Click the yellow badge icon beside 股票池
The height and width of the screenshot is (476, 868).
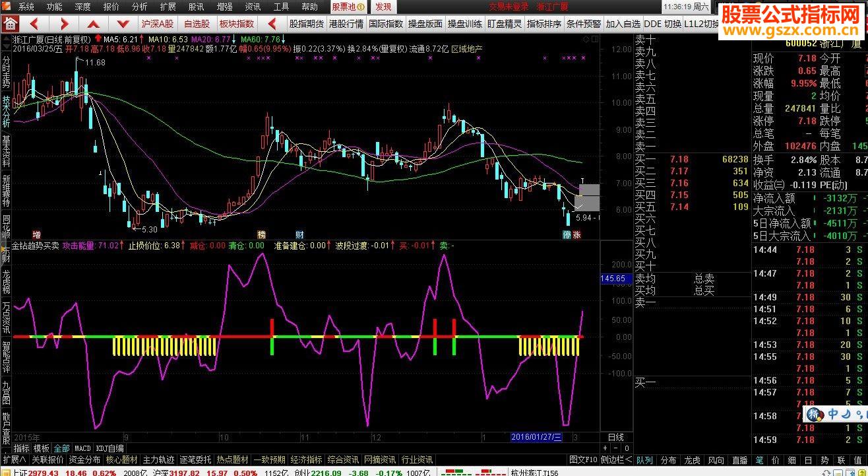point(361,7)
